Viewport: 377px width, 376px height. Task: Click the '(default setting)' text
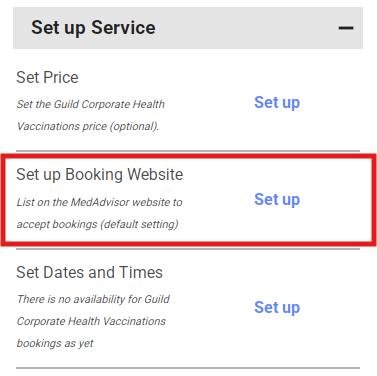click(139, 224)
